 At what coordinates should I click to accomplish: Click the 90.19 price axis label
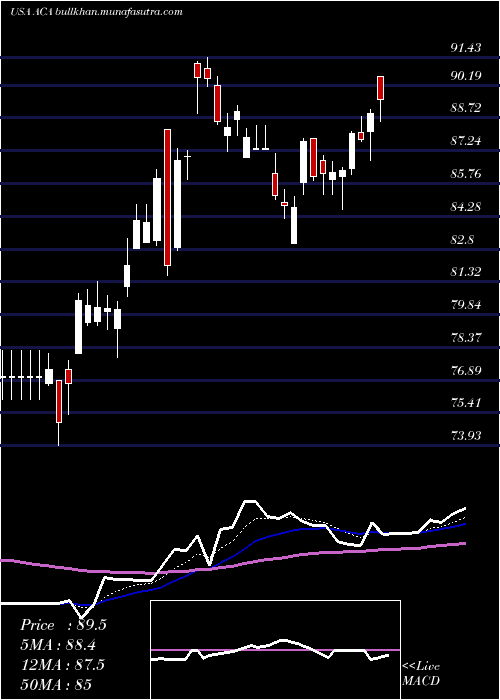[x=466, y=75]
